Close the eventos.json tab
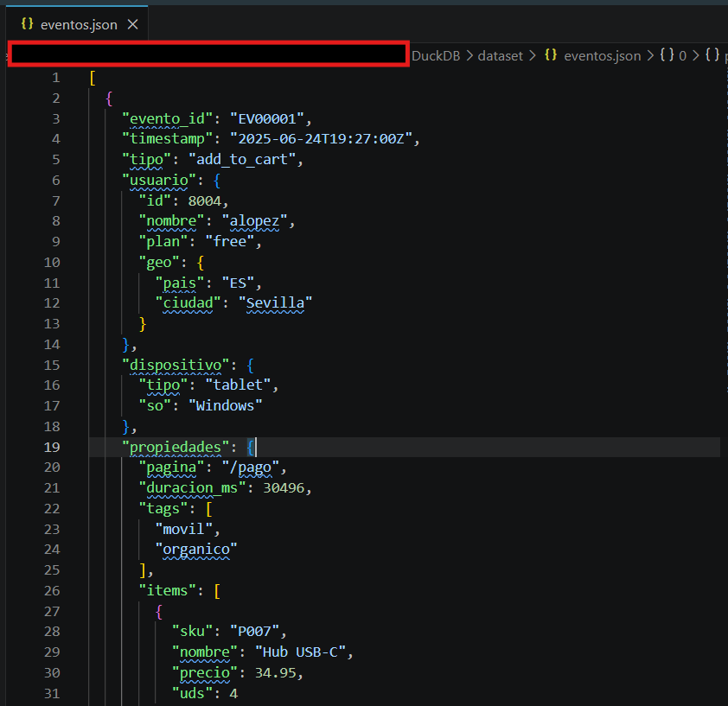 [133, 24]
